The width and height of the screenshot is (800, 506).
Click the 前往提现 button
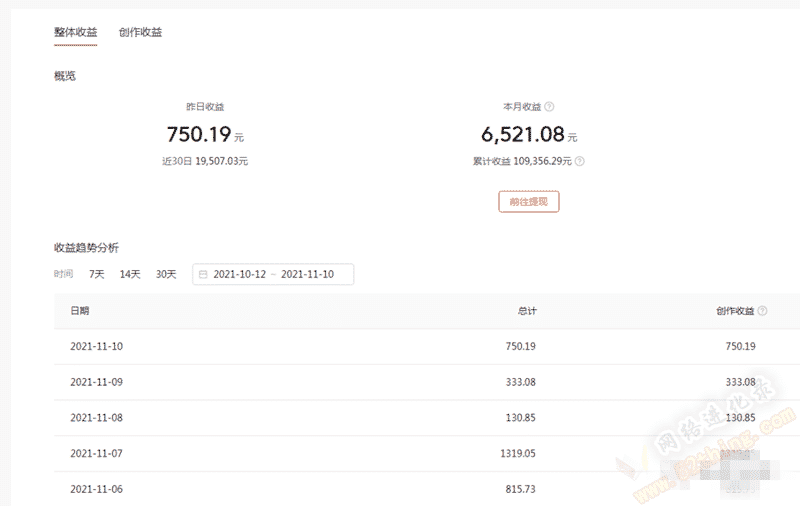[529, 201]
